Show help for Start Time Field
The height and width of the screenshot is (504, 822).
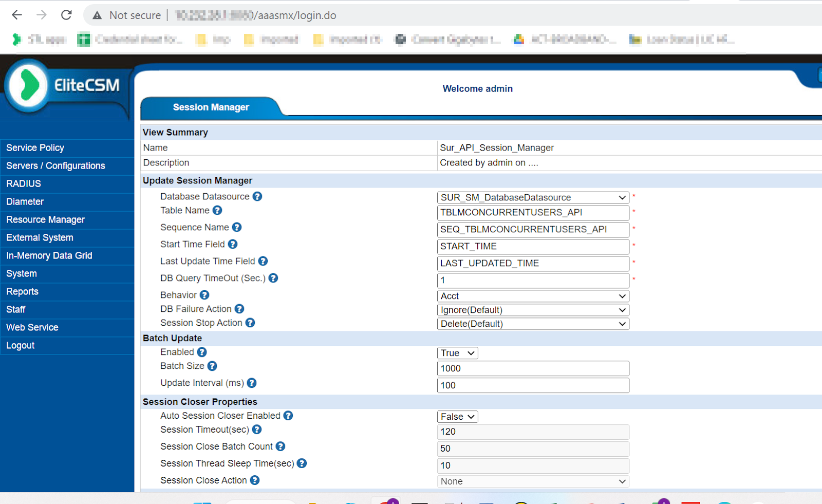[x=233, y=244]
